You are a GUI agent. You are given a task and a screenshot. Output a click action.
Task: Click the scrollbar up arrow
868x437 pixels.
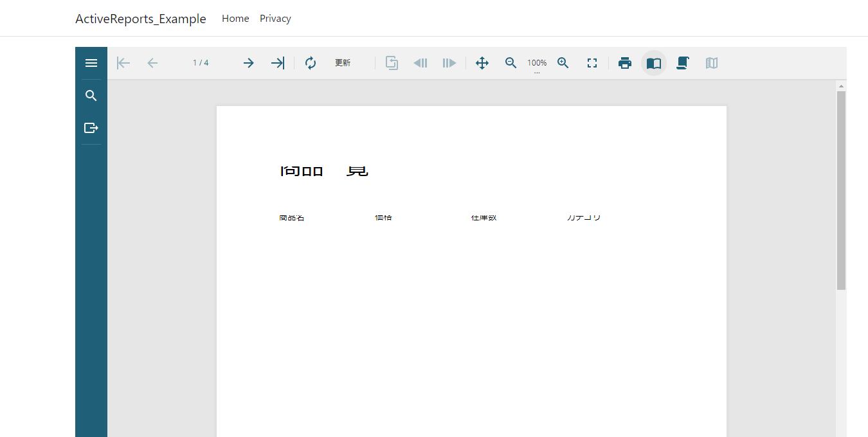841,85
